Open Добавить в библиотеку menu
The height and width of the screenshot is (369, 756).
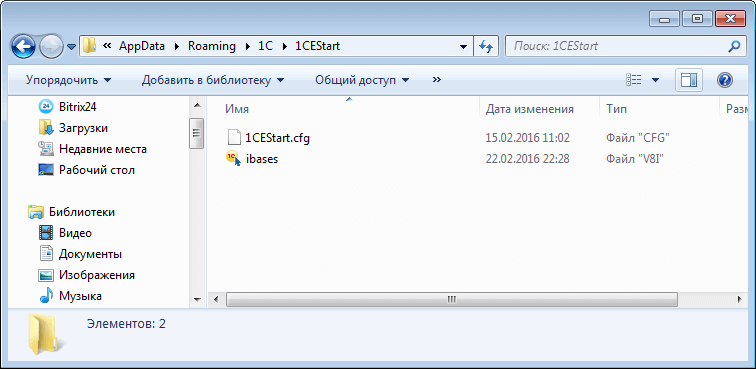coord(213,80)
